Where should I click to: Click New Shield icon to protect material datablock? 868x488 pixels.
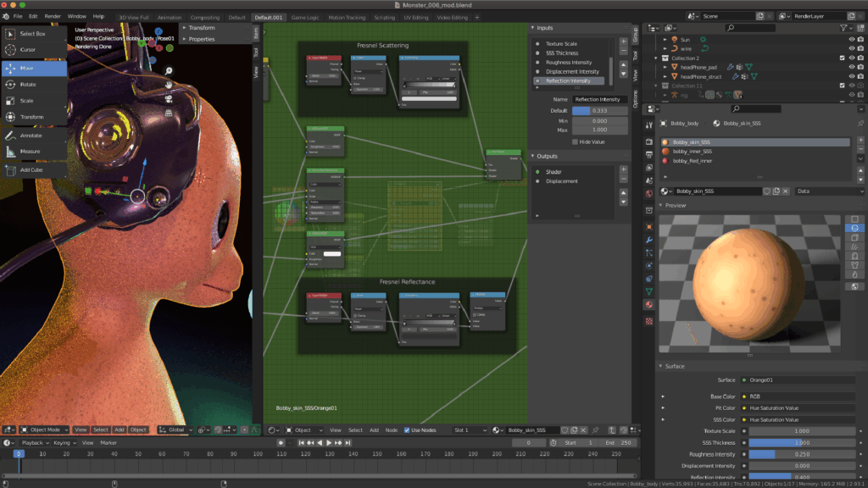pos(767,191)
